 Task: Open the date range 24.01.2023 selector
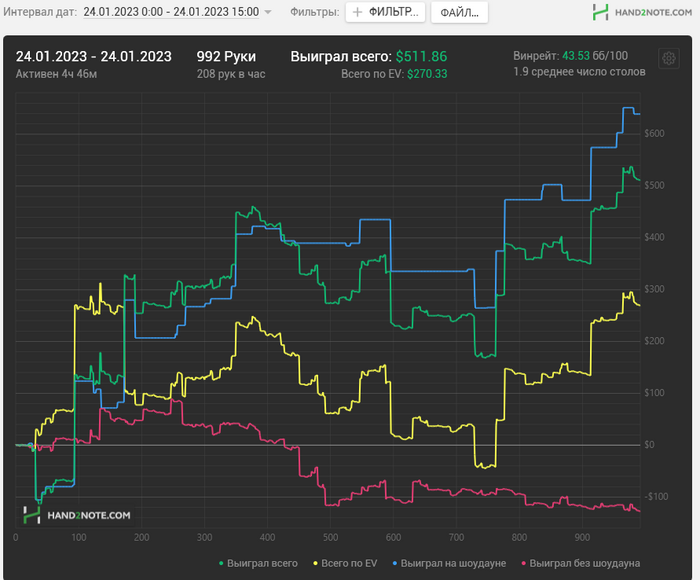(171, 12)
